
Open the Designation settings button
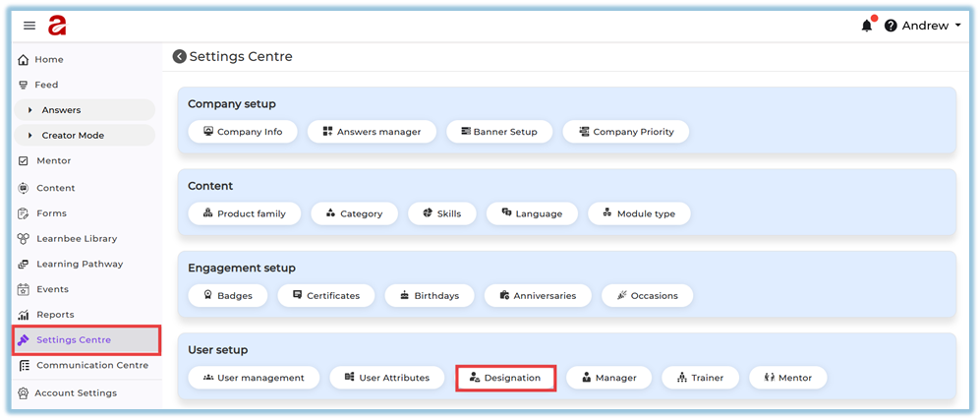click(x=505, y=378)
